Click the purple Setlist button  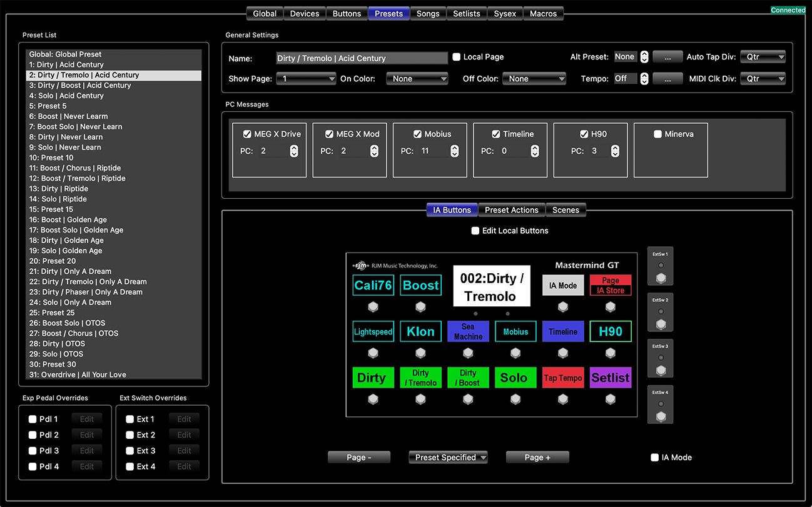[x=611, y=378]
